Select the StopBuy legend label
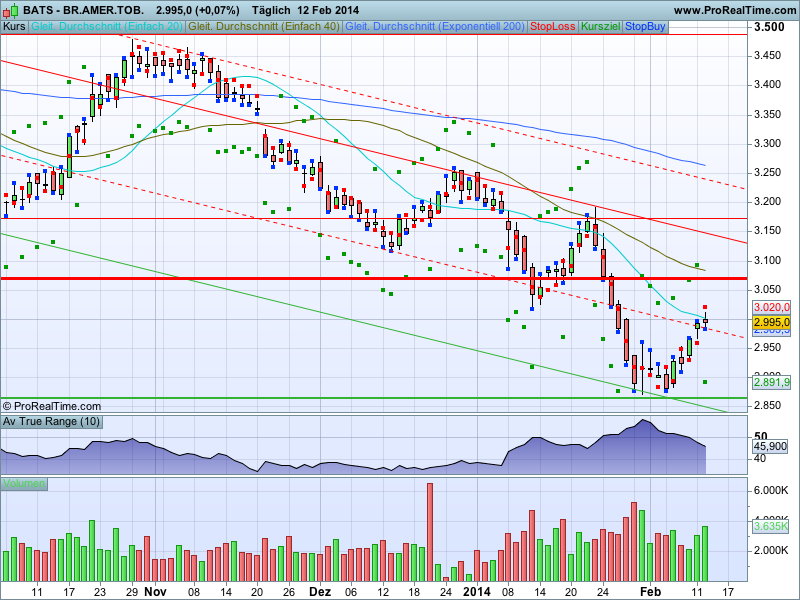This screenshot has width=800, height=600. point(645,27)
